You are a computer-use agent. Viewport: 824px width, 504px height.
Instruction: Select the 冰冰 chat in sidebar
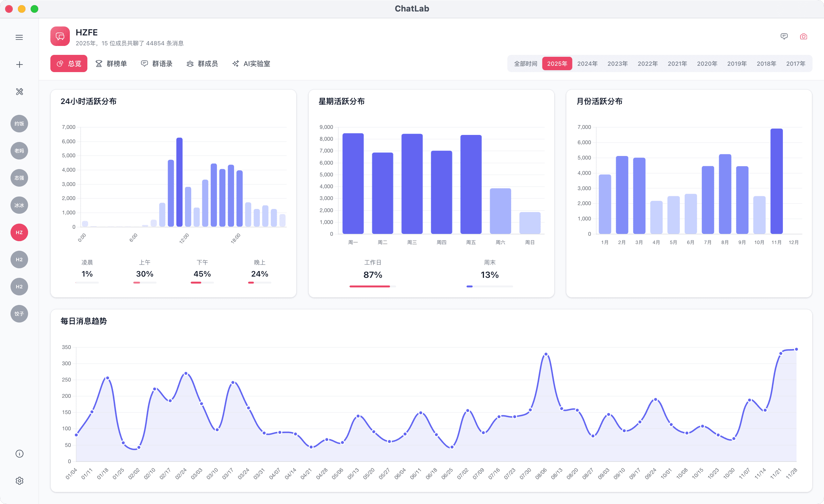[19, 205]
